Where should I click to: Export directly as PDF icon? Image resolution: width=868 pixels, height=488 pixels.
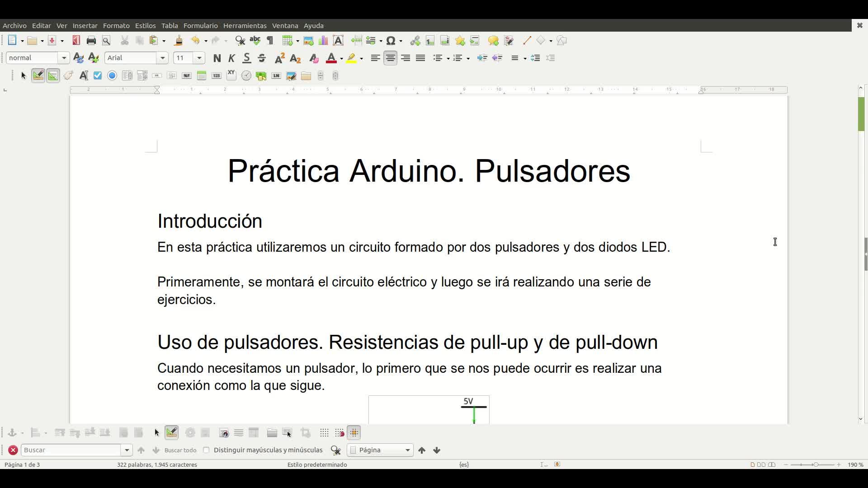(x=76, y=41)
